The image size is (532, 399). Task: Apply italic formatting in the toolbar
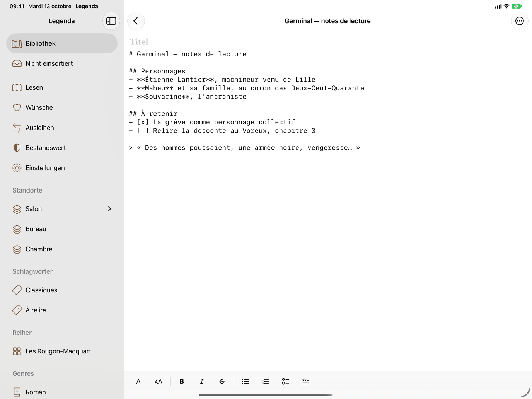(x=202, y=382)
